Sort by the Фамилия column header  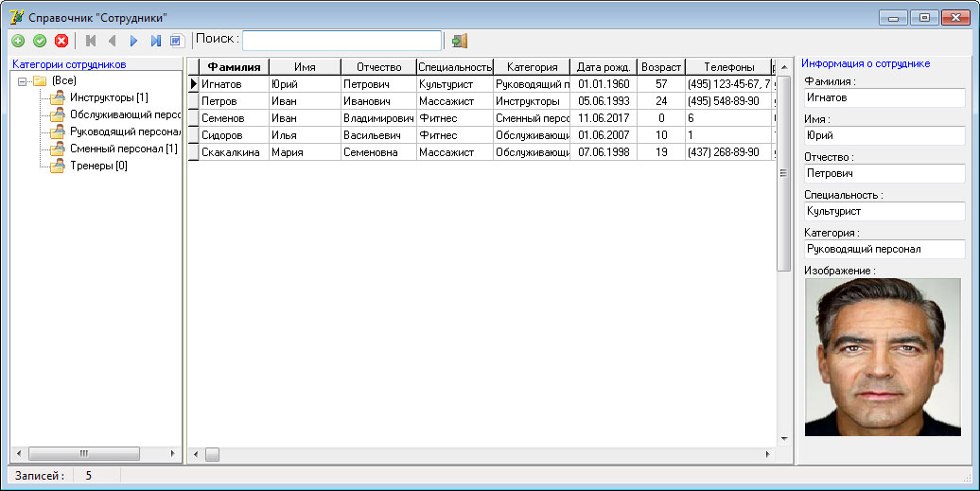pyautogui.click(x=234, y=67)
